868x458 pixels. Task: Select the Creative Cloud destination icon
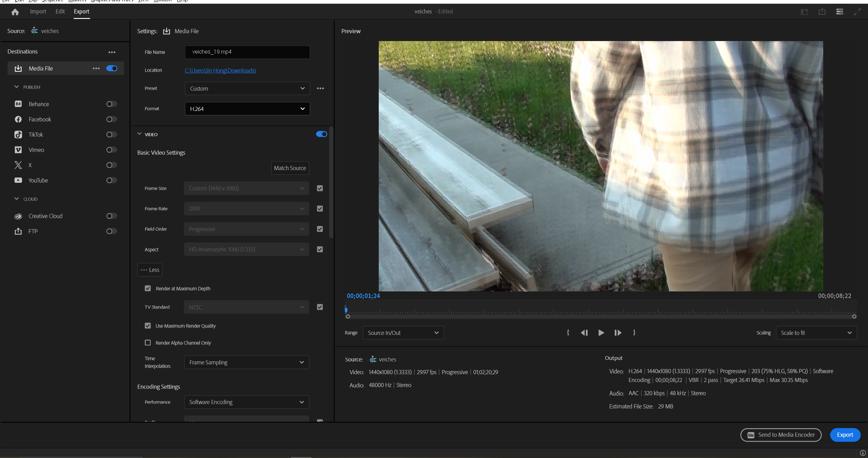point(18,216)
